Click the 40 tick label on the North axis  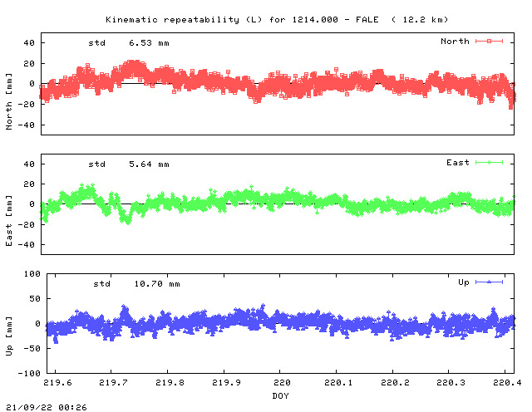tap(29, 42)
